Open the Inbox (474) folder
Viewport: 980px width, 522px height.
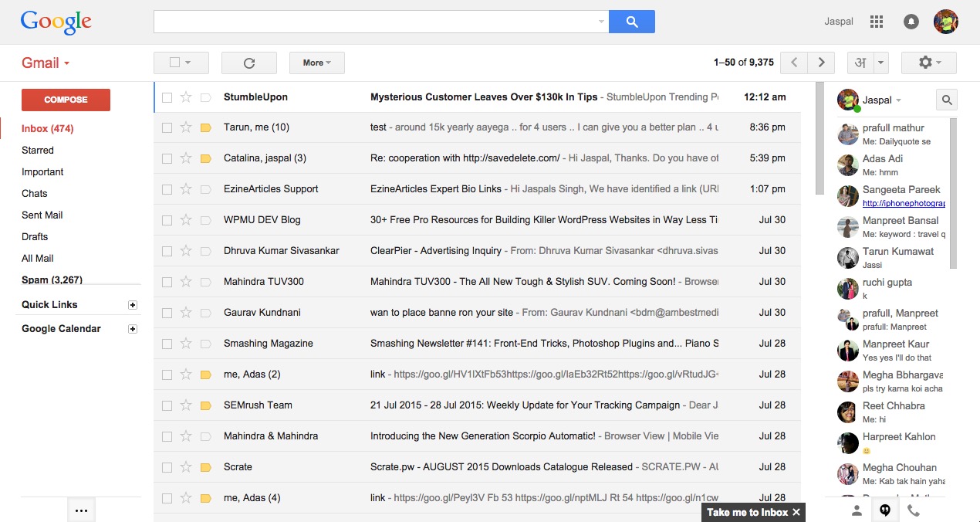tap(48, 129)
